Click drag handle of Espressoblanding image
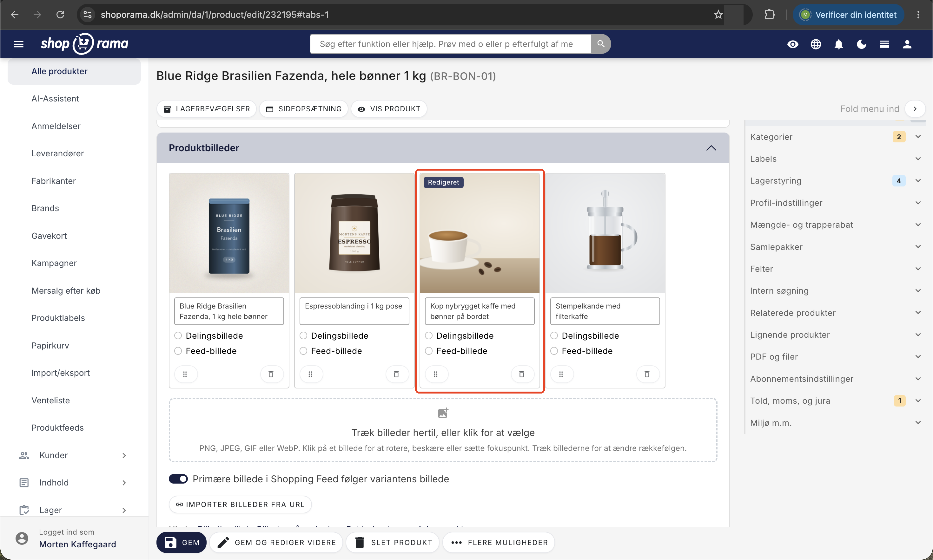The height and width of the screenshot is (560, 933). 310,374
